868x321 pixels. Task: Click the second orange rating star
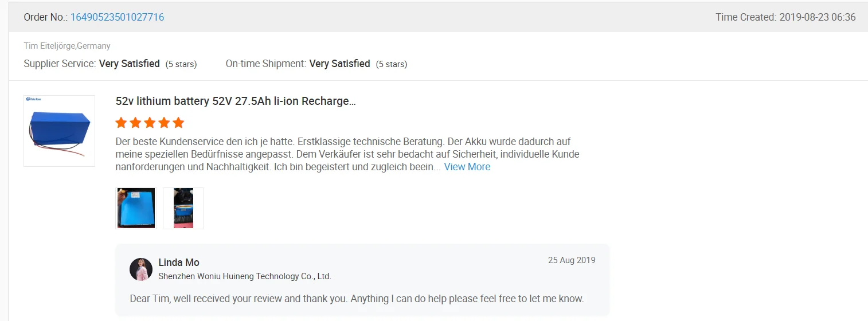click(x=135, y=123)
